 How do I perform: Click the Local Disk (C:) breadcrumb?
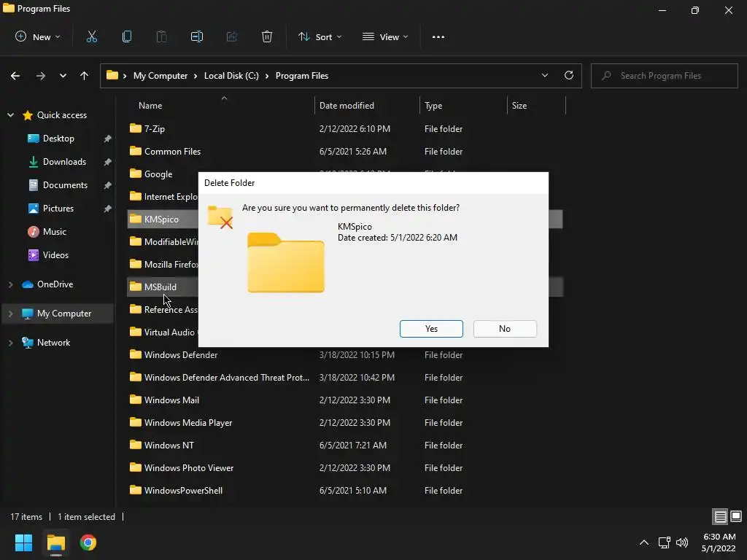(231, 76)
